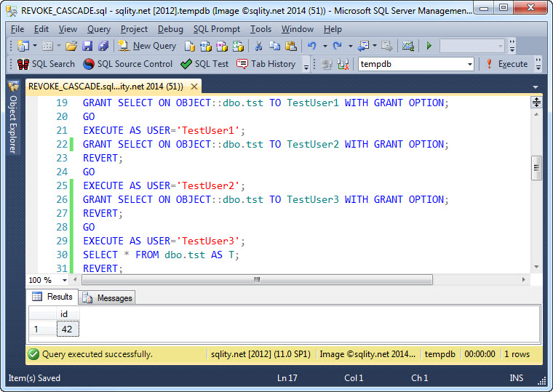
Task: Click the horizontal scrollbar thumb in editor
Action: pyautogui.click(x=257, y=279)
